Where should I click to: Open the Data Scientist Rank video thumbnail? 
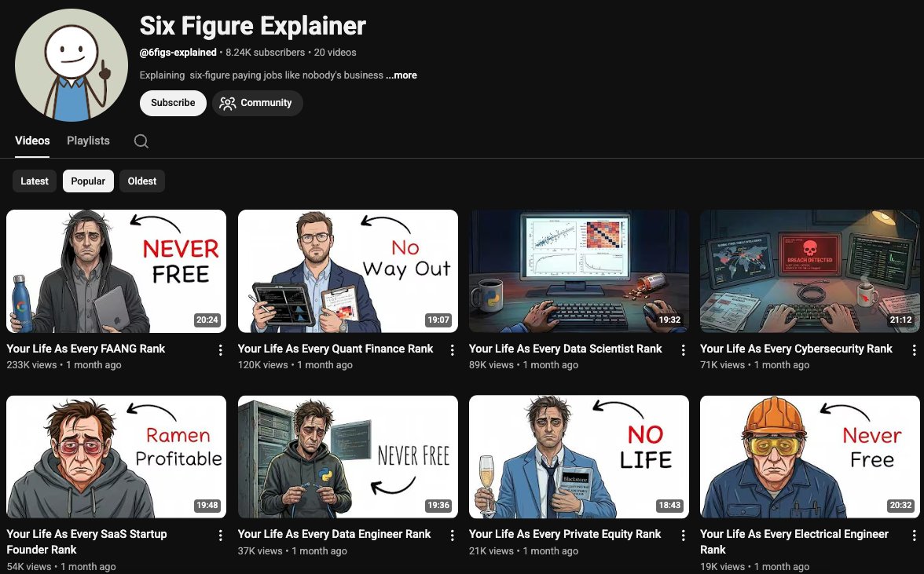578,272
